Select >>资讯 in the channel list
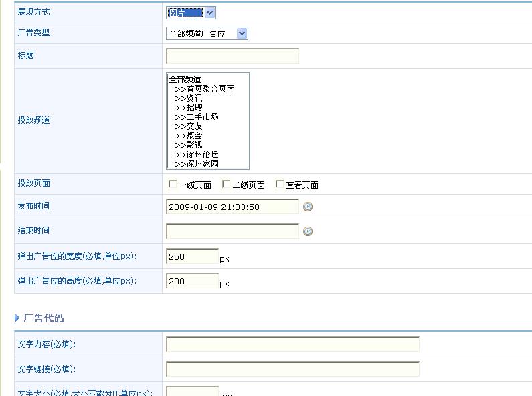Screen dimensions: 532x396 [x=189, y=98]
